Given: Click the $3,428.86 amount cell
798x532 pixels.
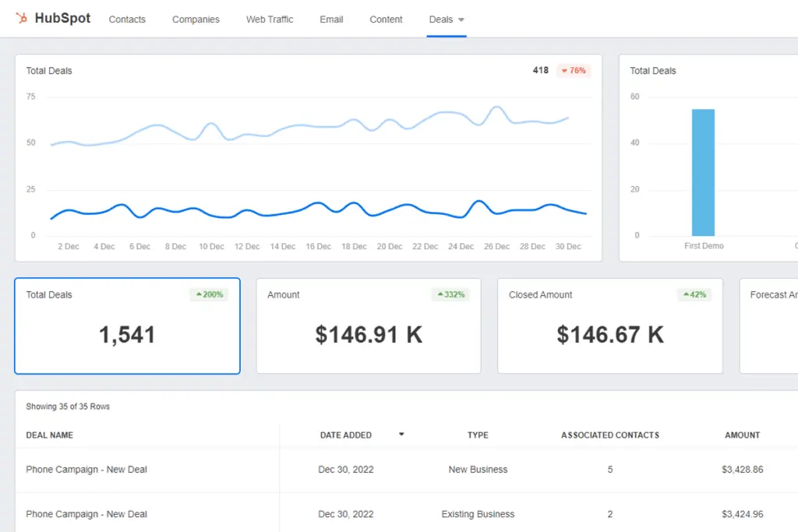Looking at the screenshot, I should point(743,470).
